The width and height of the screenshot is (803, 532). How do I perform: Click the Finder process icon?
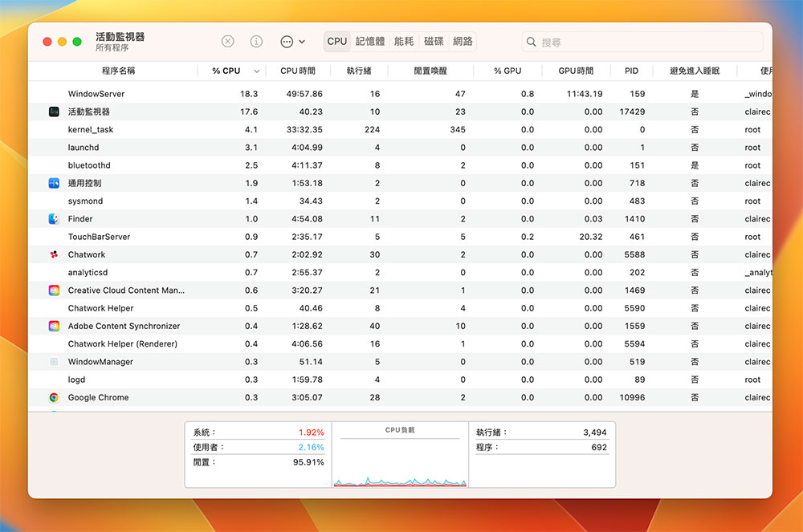[54, 219]
